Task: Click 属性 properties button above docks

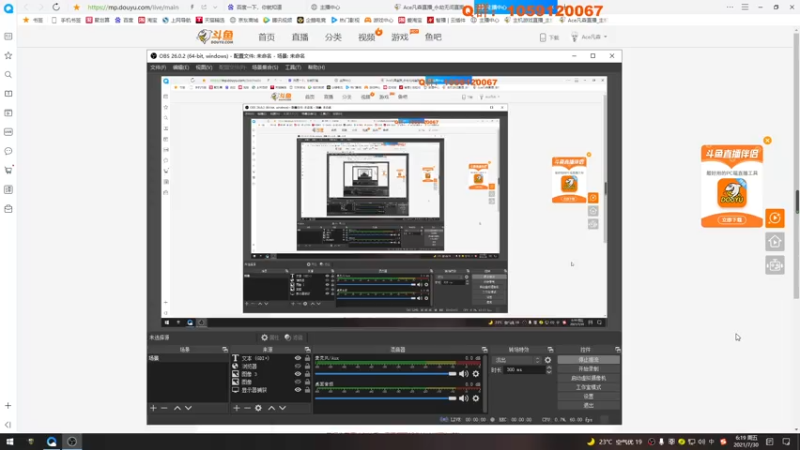Action: point(270,337)
